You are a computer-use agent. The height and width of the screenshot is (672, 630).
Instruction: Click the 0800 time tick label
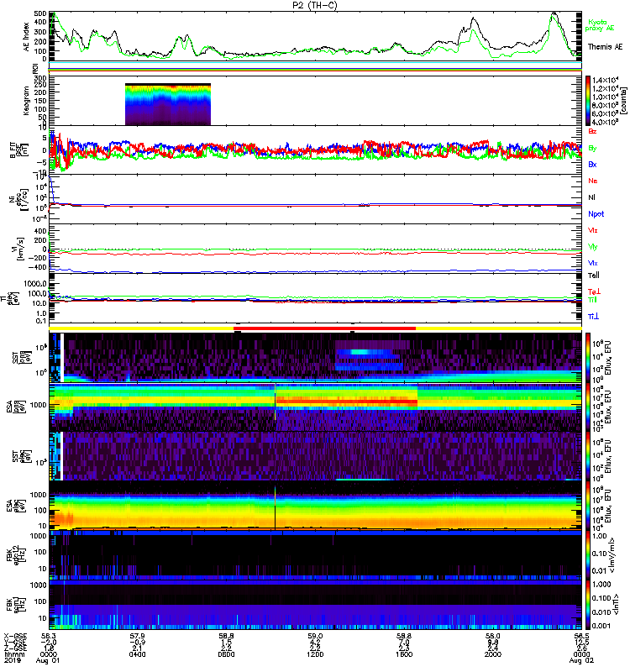pos(226,654)
